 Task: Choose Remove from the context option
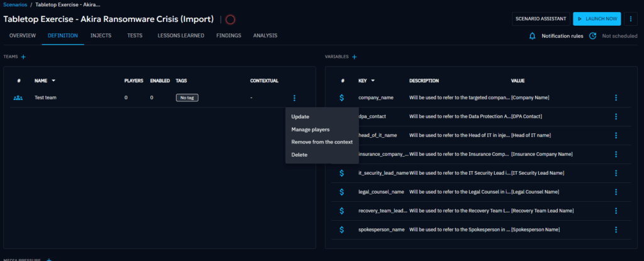321,142
